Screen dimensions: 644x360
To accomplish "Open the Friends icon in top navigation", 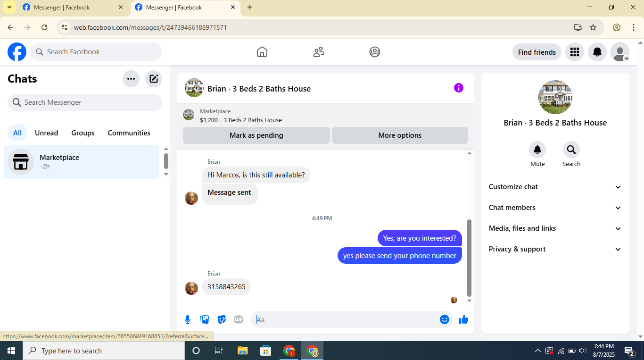I will point(319,52).
